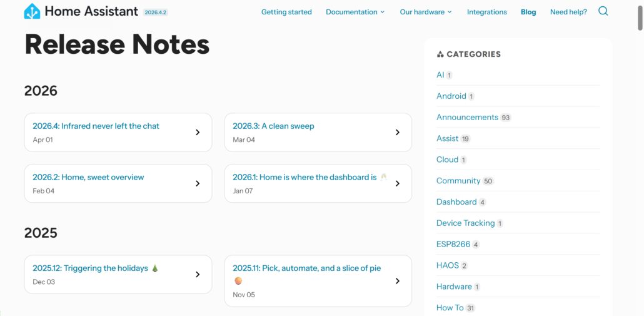Click the 31 count badge beside How To
The image size is (644, 316).
[x=471, y=308]
